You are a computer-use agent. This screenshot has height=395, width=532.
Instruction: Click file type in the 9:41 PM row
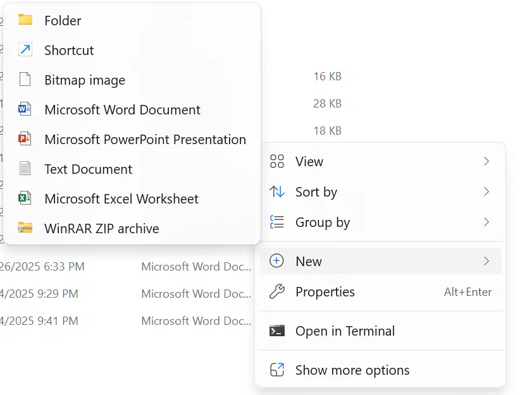[x=196, y=321]
